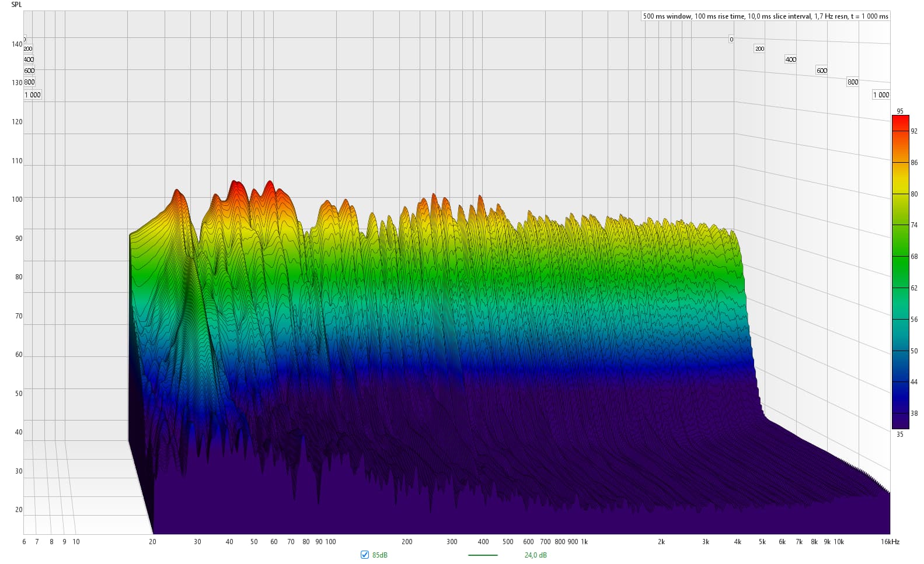Screen dimensions: 924x564
Task: Click the left-side 1 000 ms time label
Action: click(33, 94)
